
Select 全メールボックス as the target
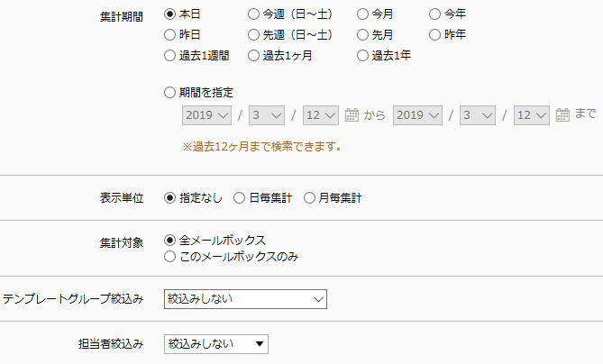pyautogui.click(x=169, y=241)
